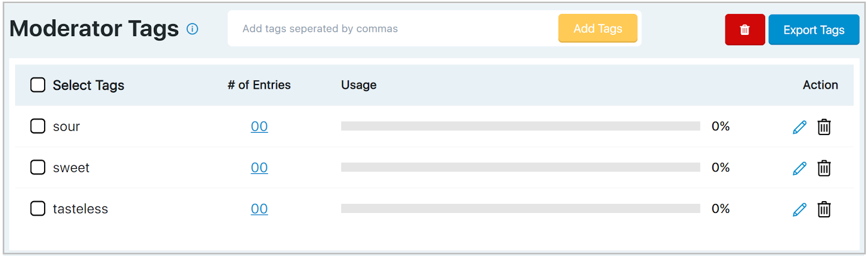This screenshot has height=256, width=868.
Task: Check the box for the tasteless tag
Action: click(x=38, y=209)
